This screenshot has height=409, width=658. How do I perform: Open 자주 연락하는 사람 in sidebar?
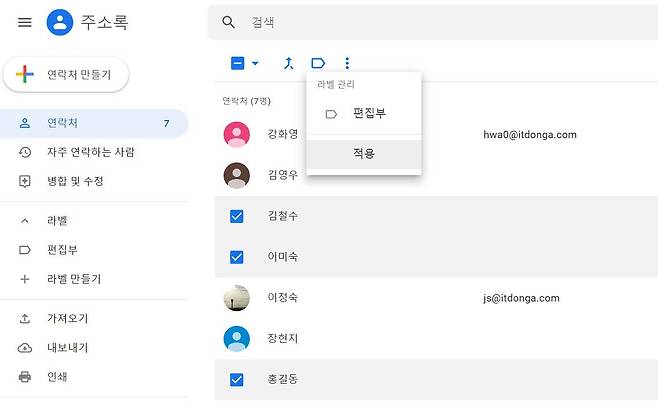point(90,152)
